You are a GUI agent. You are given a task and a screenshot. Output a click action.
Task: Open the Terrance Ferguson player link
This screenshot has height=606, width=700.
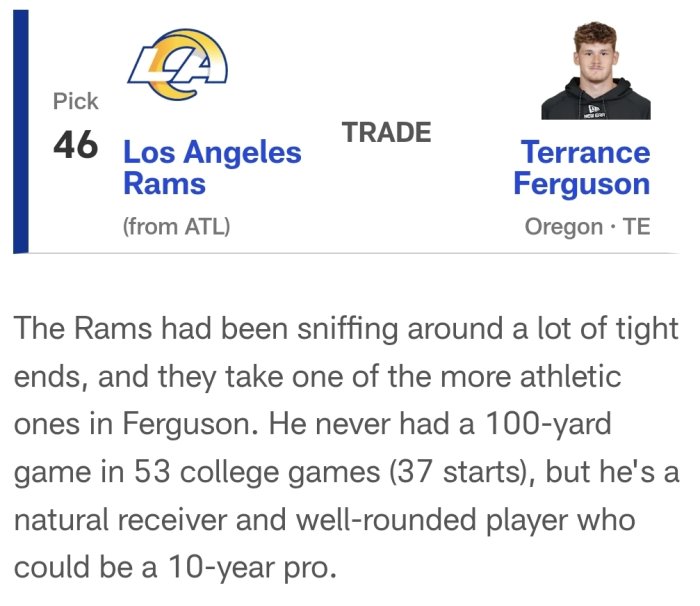coord(582,168)
